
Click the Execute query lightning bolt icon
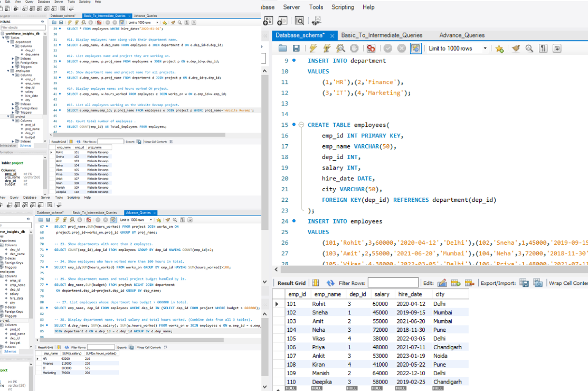(x=313, y=48)
